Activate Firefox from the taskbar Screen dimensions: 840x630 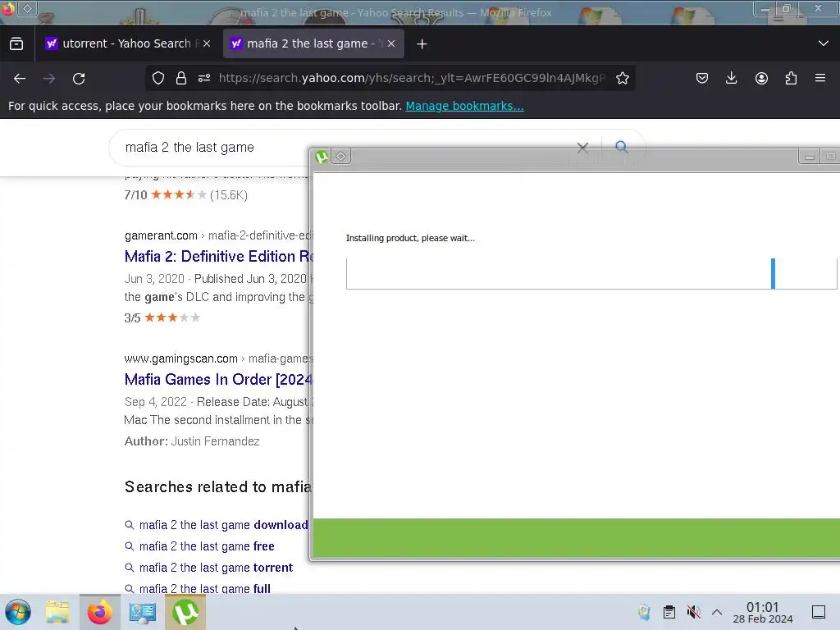click(100, 612)
